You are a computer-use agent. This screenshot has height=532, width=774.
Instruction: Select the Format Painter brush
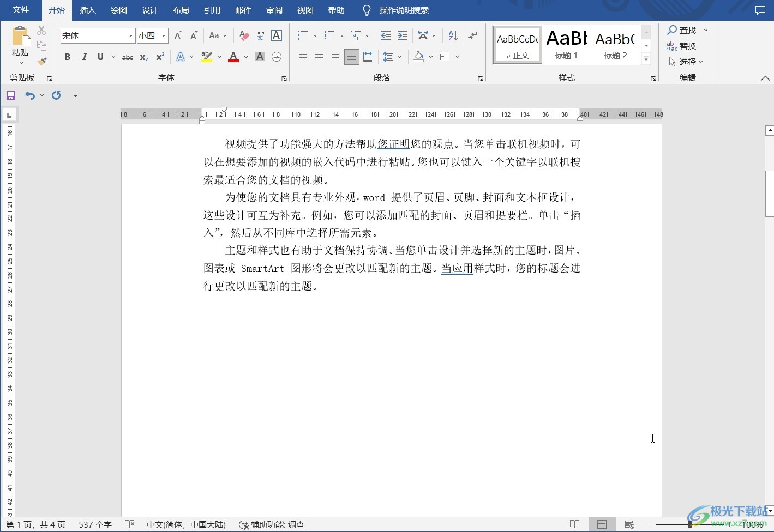41,61
